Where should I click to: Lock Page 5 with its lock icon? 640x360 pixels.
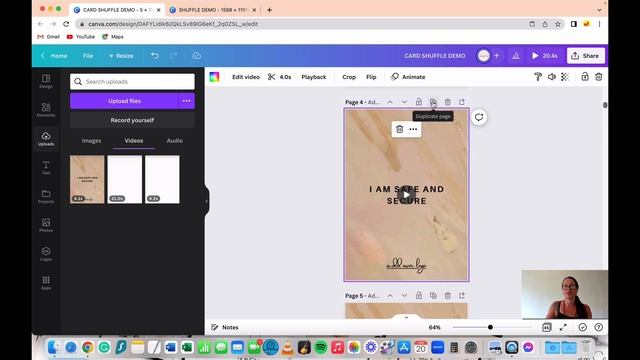[x=419, y=296]
